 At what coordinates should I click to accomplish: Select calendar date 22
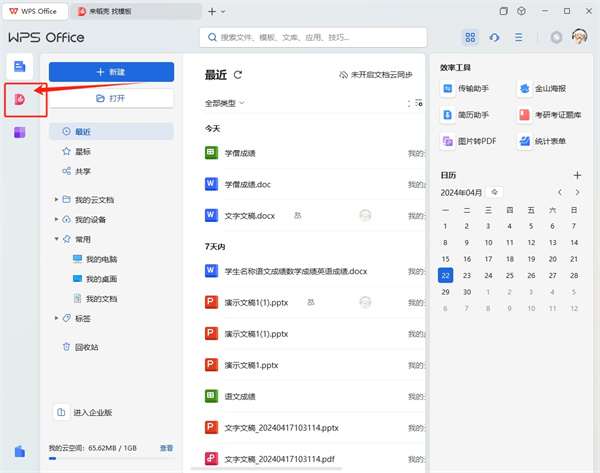point(445,275)
